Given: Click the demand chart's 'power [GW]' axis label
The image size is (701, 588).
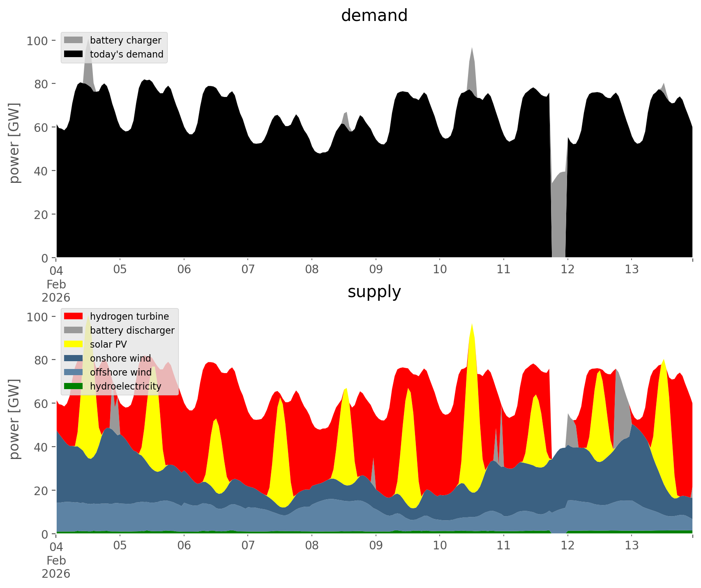Looking at the screenshot, I should tap(14, 143).
